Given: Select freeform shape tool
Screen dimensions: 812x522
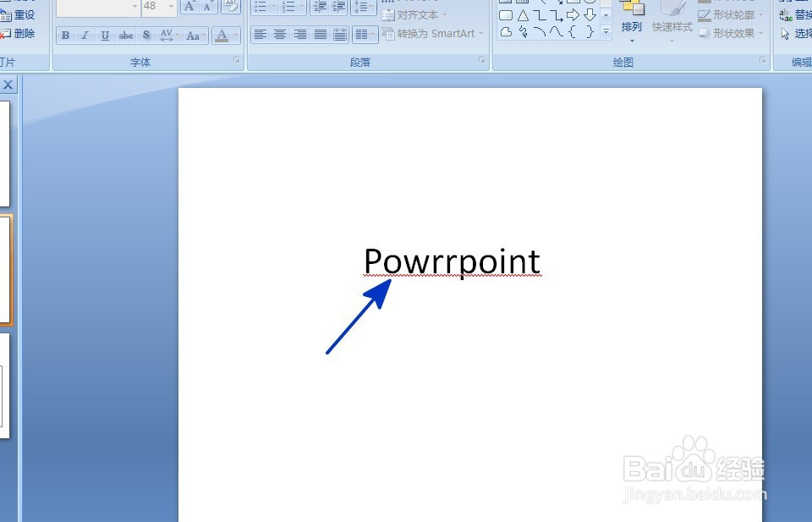Looking at the screenshot, I should 506,32.
